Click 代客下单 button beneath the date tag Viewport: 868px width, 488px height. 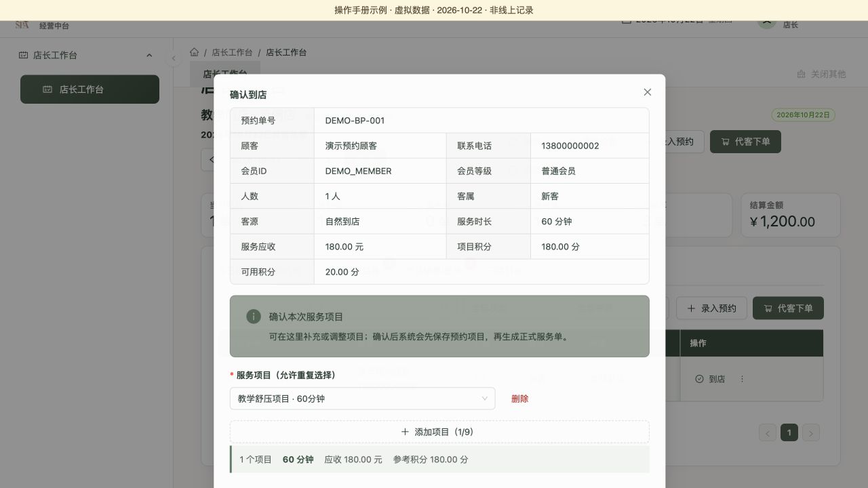[x=745, y=142]
